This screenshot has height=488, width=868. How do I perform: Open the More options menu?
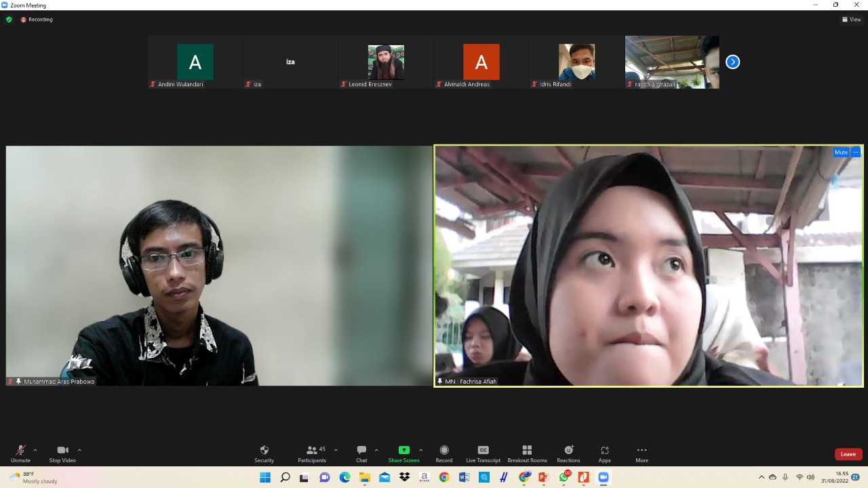point(642,453)
